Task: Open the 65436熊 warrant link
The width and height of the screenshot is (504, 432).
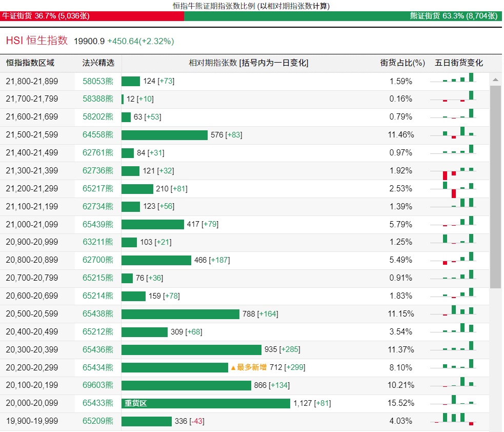Action: [x=98, y=349]
